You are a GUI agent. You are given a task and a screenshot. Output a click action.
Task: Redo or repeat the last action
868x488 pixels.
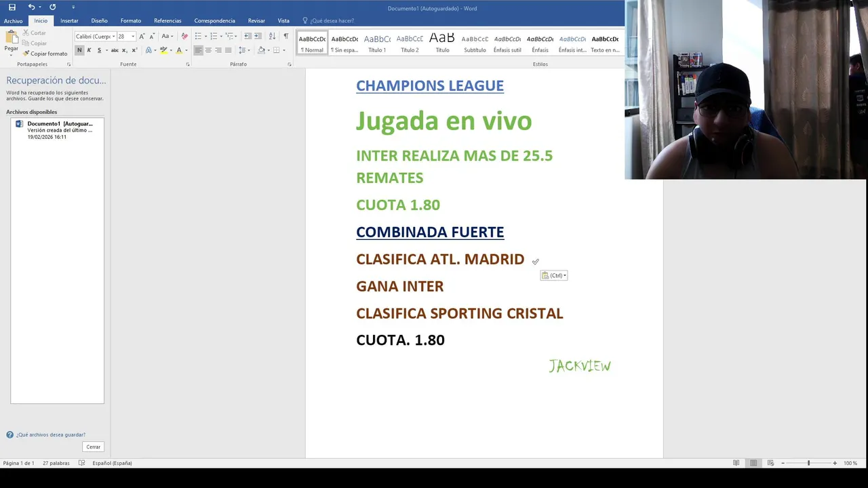(x=52, y=7)
